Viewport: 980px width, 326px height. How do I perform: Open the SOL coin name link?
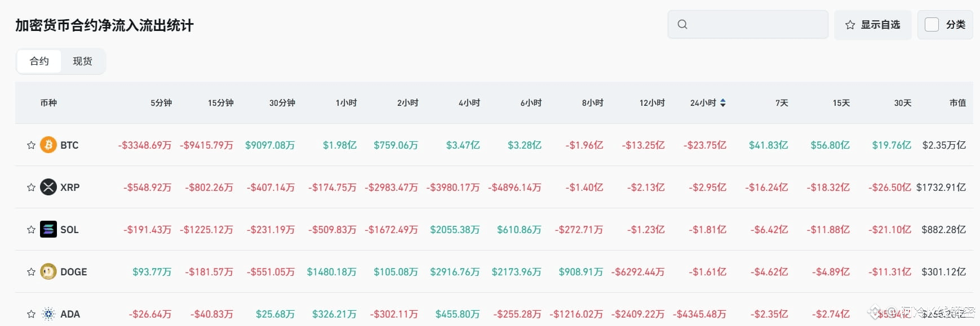point(69,230)
